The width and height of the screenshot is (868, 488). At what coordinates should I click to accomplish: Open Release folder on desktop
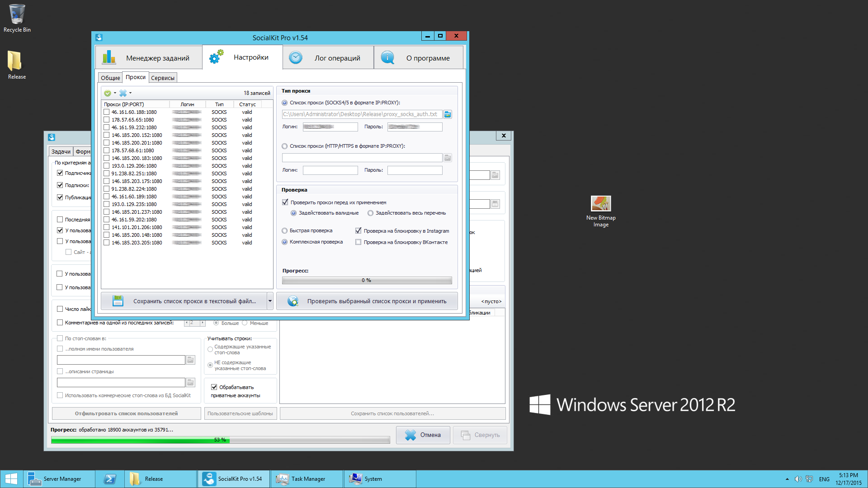point(17,65)
